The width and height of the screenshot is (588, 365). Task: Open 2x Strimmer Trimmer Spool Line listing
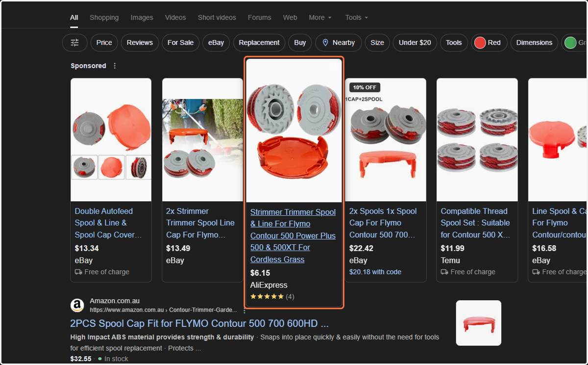tap(200, 223)
